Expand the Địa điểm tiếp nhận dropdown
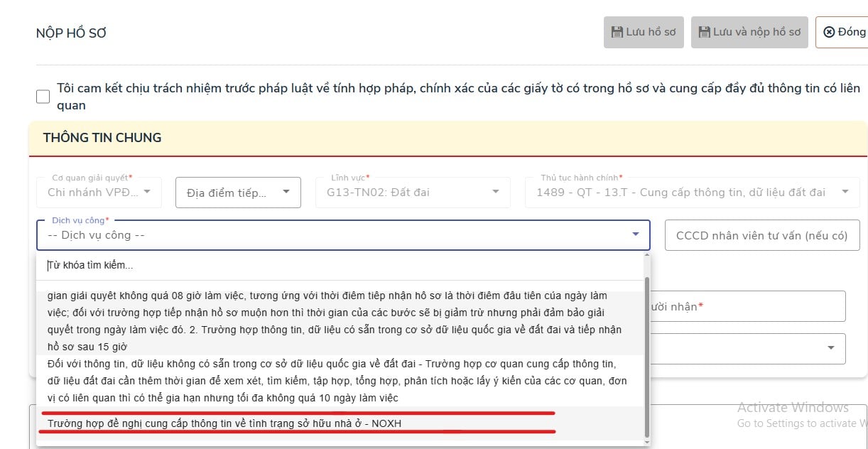 tap(238, 192)
